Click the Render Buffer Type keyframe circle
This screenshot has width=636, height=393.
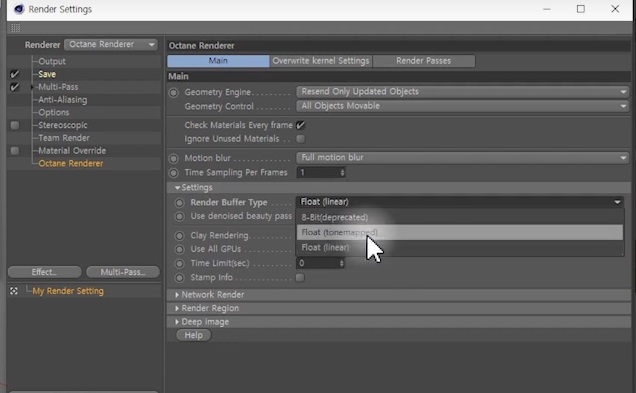pyautogui.click(x=179, y=202)
